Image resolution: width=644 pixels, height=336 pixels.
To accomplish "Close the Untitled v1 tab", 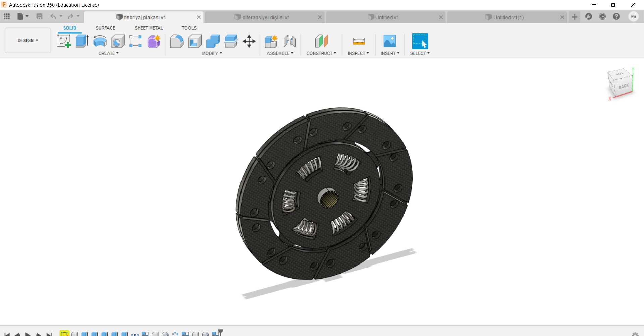I will click(441, 17).
